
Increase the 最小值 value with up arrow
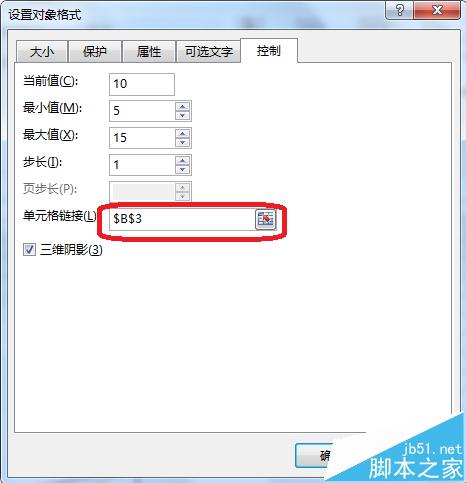182,107
